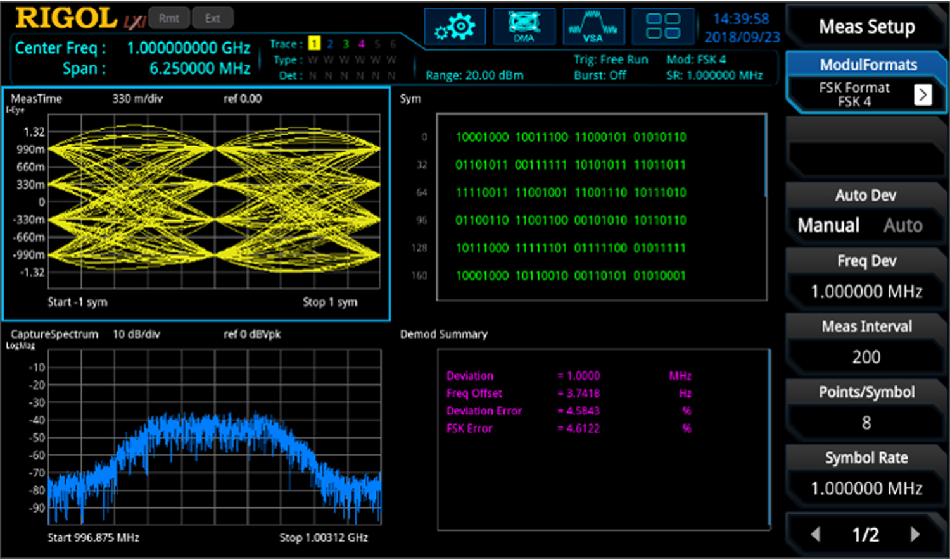
Task: Switch Auto Dev to Auto
Action: (902, 225)
